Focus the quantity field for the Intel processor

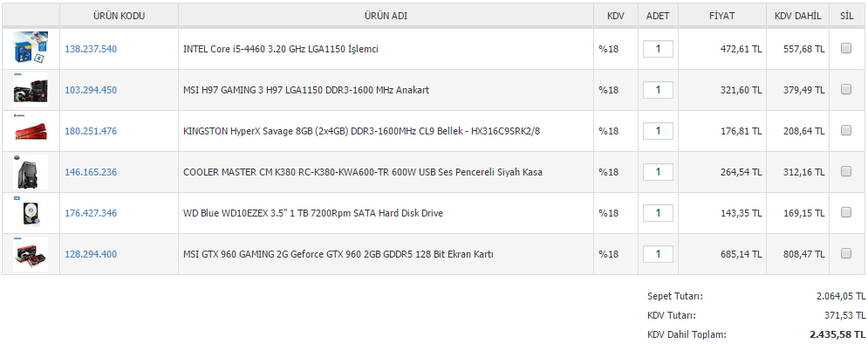(x=658, y=49)
